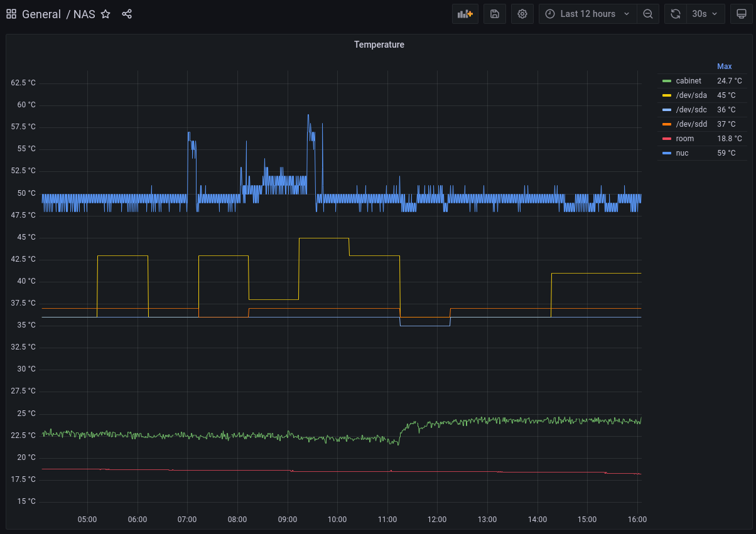Toggle the room series in the legend
Viewport: 756px width, 534px height.
point(684,139)
